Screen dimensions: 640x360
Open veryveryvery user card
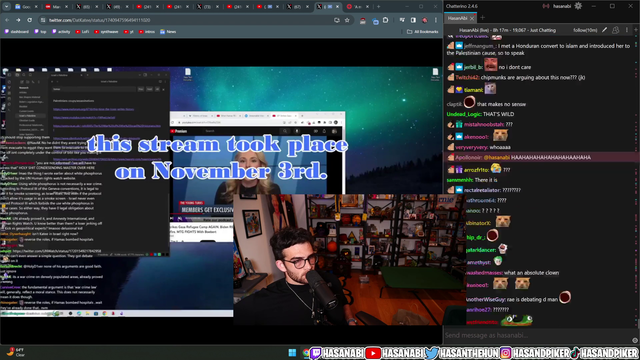(471, 147)
